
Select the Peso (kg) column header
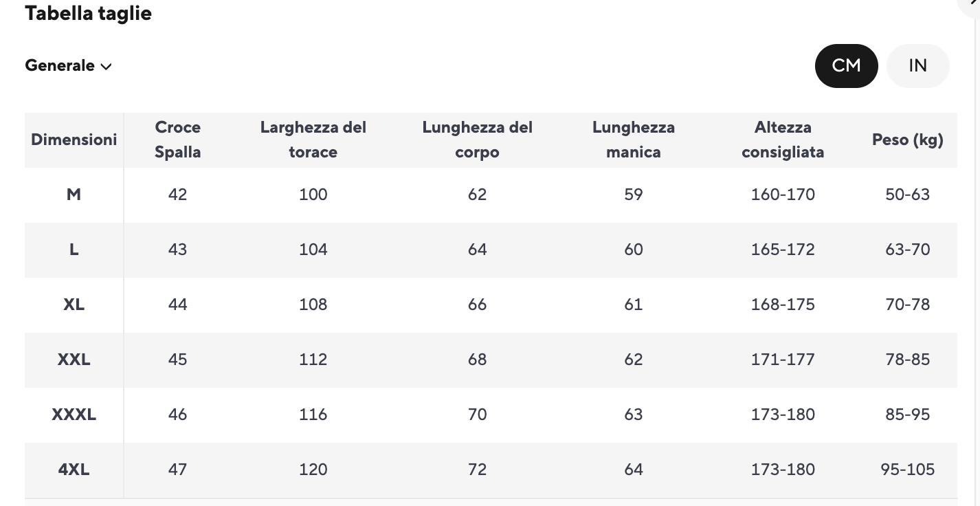point(907,140)
